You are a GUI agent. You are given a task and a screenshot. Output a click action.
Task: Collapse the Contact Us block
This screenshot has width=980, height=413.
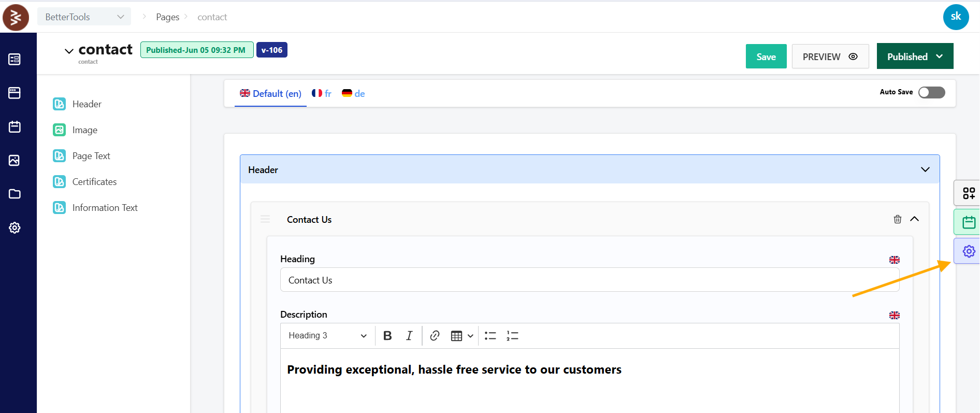click(915, 219)
